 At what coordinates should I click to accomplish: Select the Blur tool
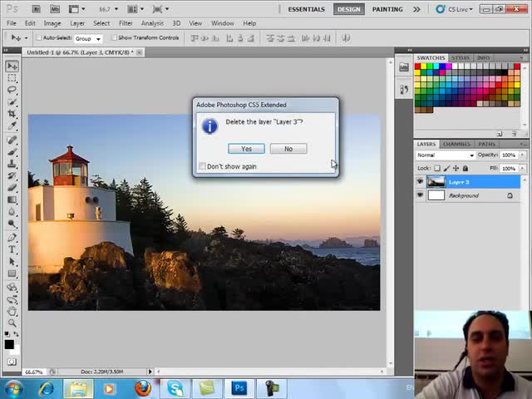click(12, 211)
